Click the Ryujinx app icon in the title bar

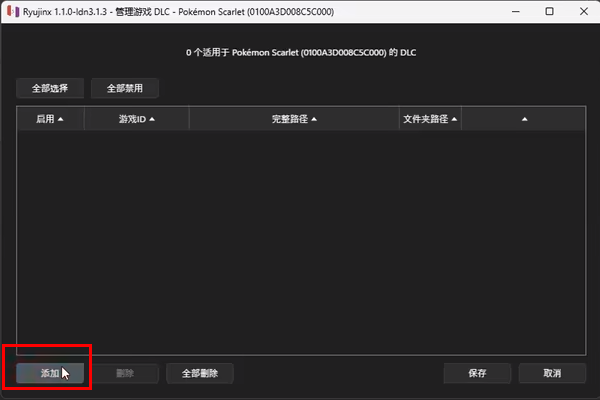[13, 11]
